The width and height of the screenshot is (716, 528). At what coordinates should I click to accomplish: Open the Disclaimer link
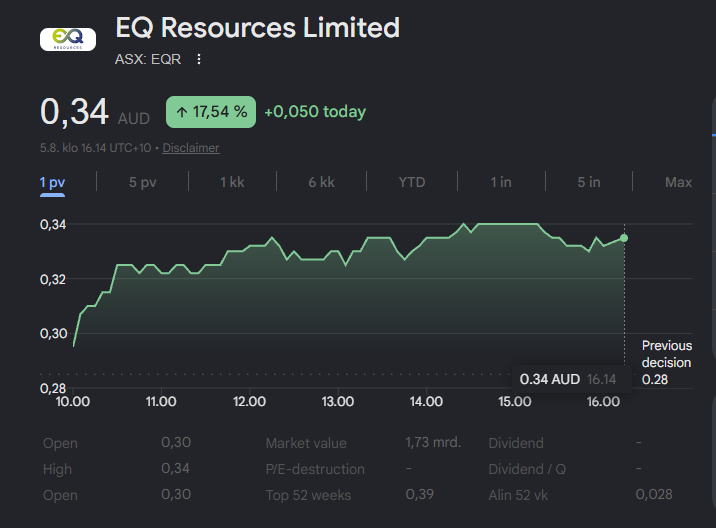tap(191, 148)
